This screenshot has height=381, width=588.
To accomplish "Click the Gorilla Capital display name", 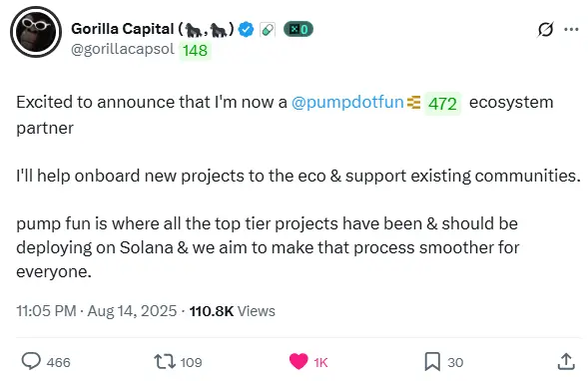I will 153,29.
